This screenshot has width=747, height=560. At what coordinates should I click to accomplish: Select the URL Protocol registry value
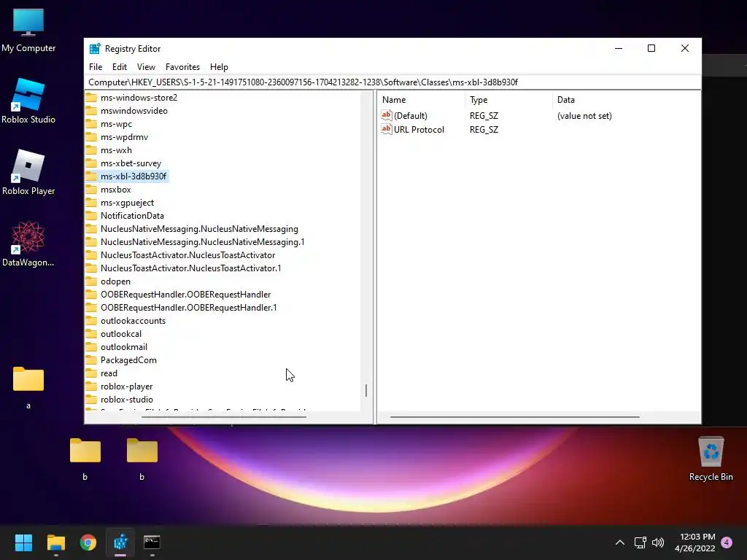tap(419, 130)
